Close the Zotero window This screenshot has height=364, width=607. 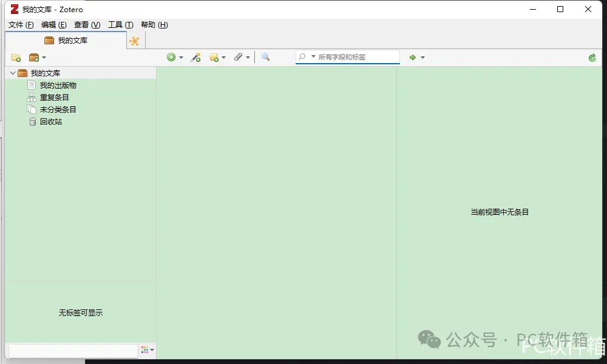[588, 9]
